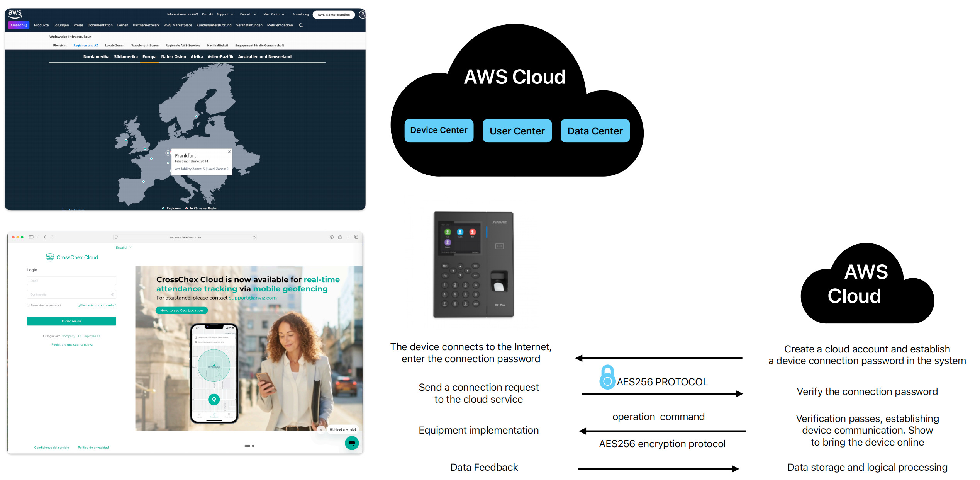Open the green chat help bubble
Screen dimensions: 980x480
tap(352, 443)
